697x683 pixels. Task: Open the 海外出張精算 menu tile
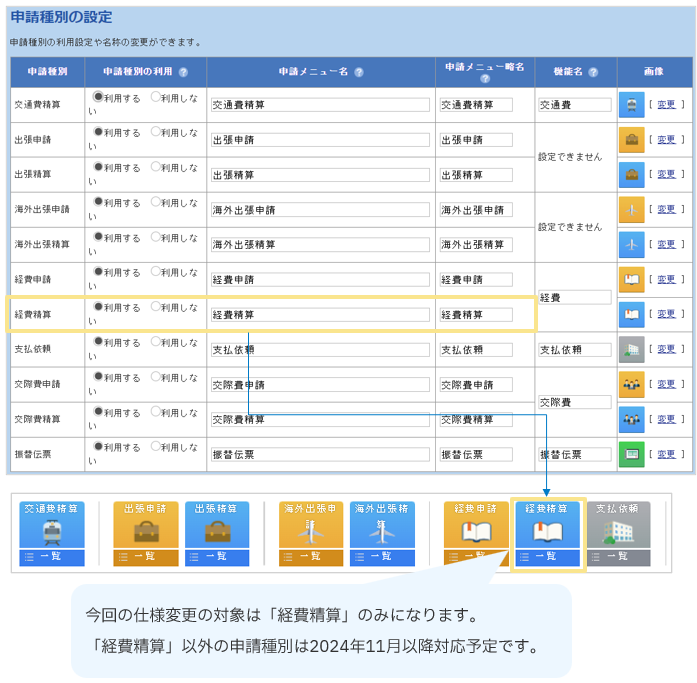coord(382,526)
